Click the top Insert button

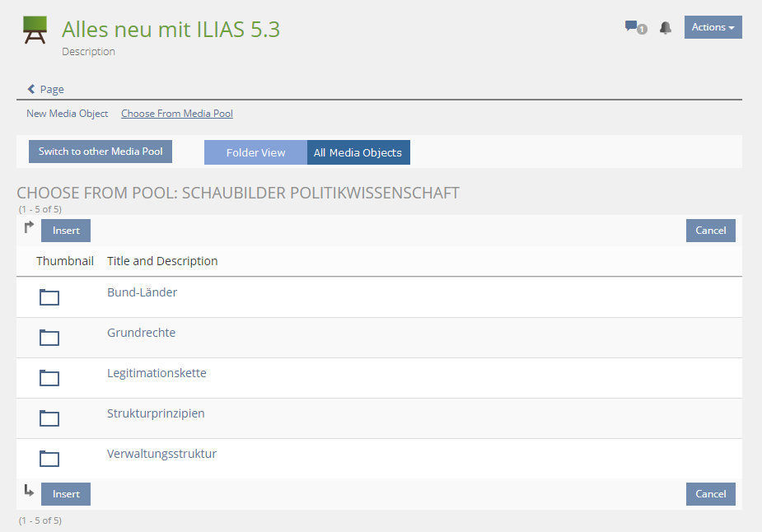[66, 231]
